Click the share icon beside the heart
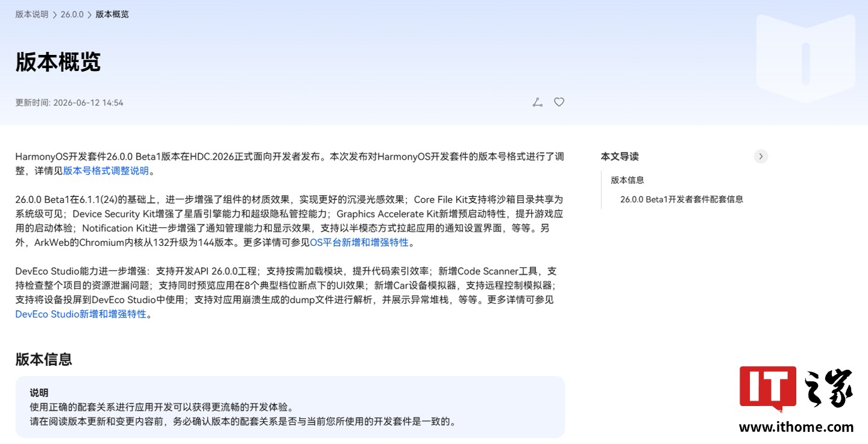This screenshot has width=868, height=444. coord(538,102)
